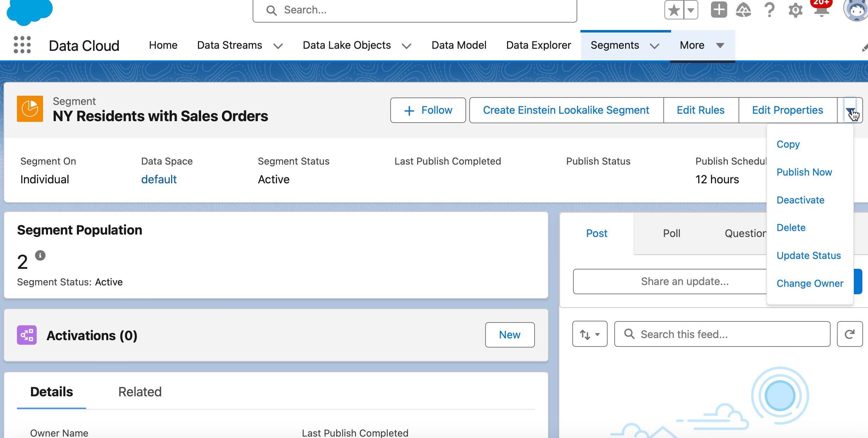The image size is (868, 438).
Task: Switch to the Post feed tab
Action: (x=597, y=233)
